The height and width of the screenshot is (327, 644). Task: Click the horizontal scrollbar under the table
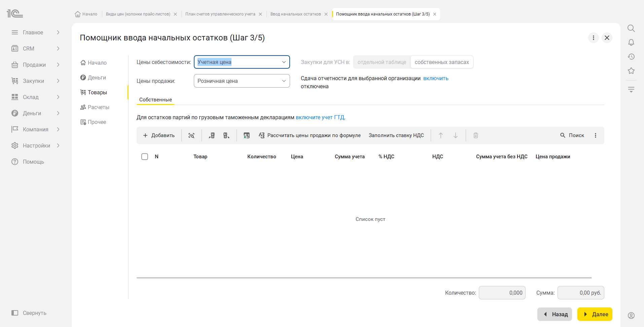[x=364, y=278]
